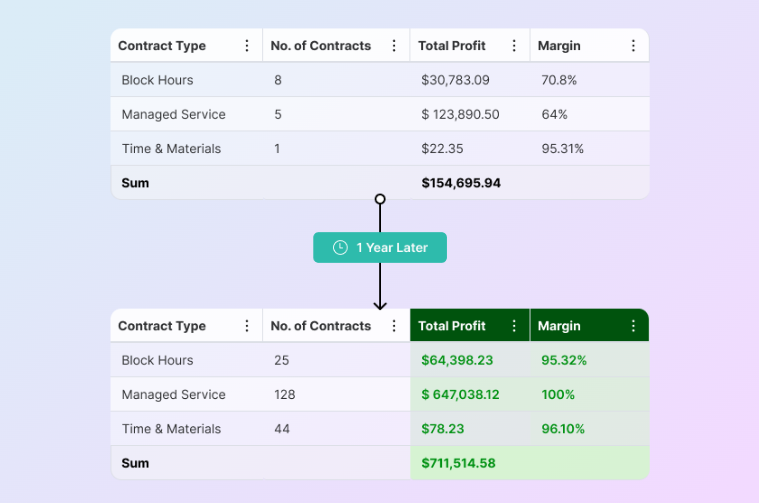
Task: Click the circle node atop the connector line
Action: [x=380, y=199]
